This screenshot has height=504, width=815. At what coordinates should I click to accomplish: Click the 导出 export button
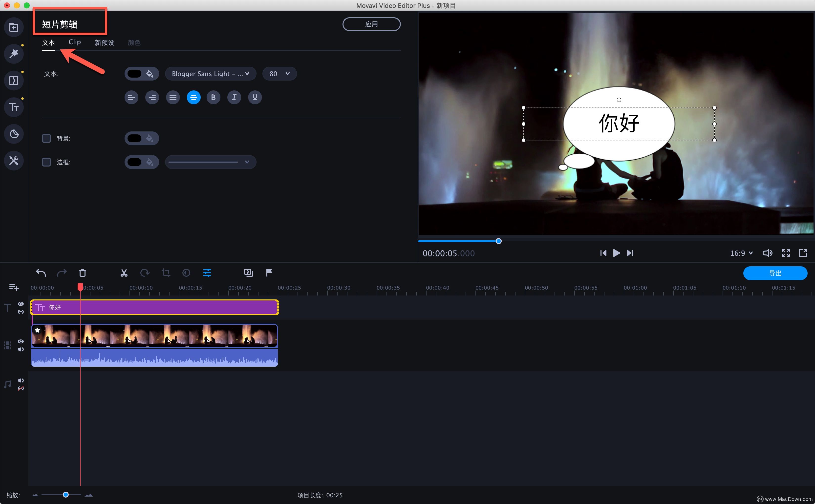point(775,273)
